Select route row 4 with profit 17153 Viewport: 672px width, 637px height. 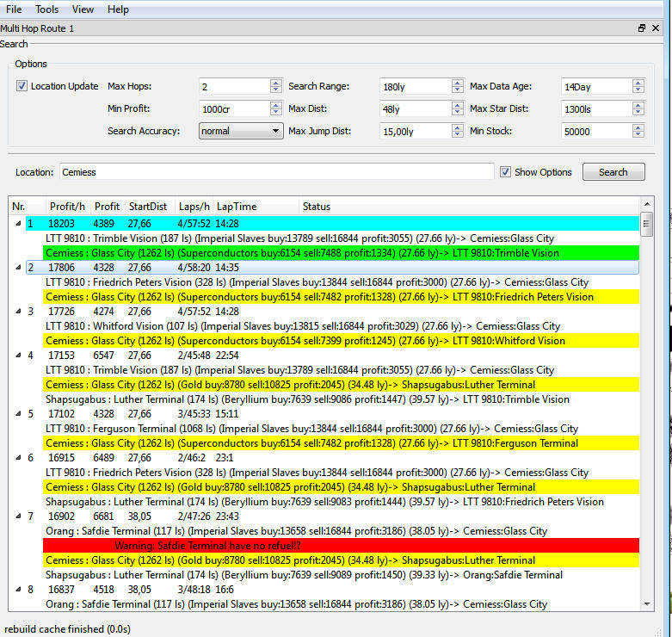click(x=332, y=355)
